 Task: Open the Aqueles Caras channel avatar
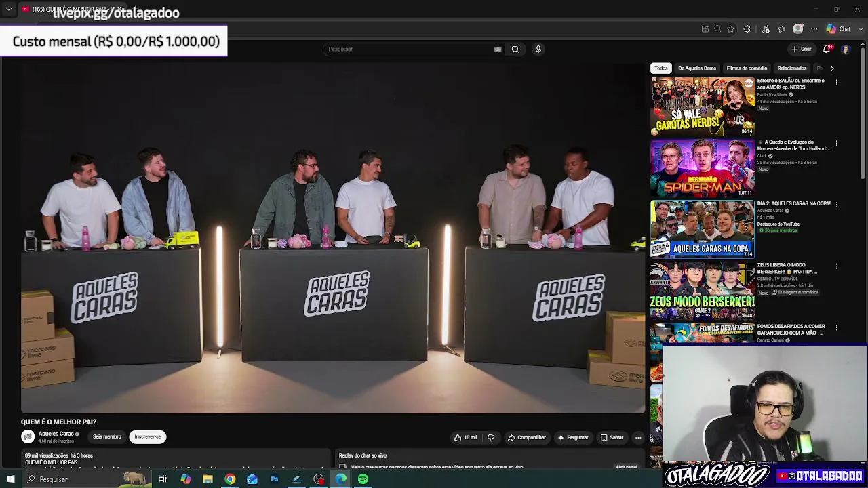28,437
